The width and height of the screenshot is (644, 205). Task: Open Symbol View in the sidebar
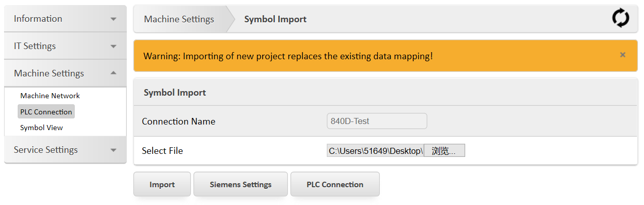pos(41,128)
